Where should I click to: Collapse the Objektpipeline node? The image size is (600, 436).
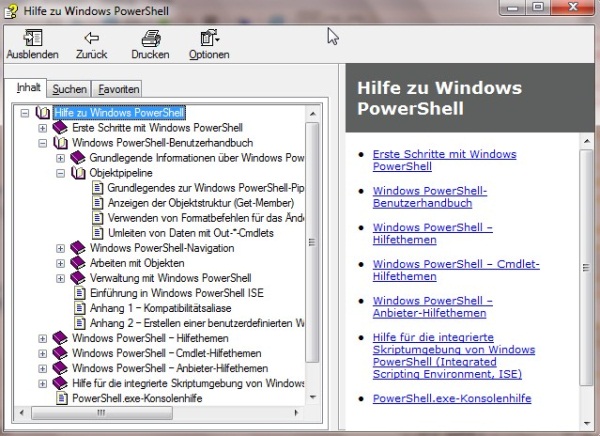coord(60,173)
